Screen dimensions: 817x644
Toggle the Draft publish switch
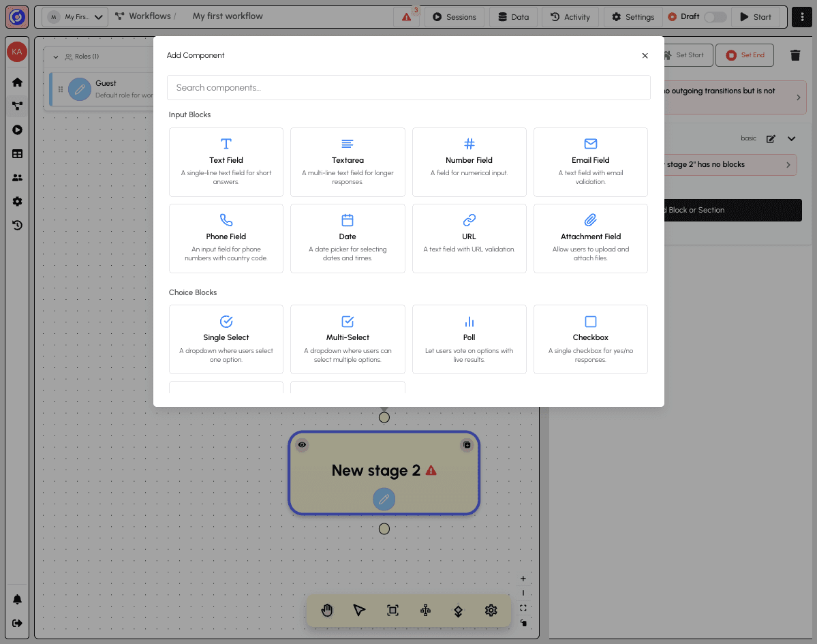click(x=715, y=17)
